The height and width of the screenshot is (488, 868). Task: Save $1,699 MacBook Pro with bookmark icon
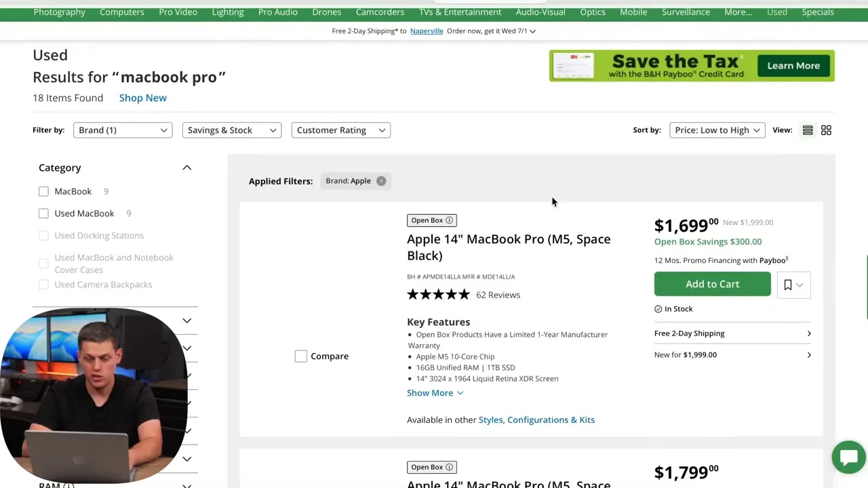[x=787, y=285]
